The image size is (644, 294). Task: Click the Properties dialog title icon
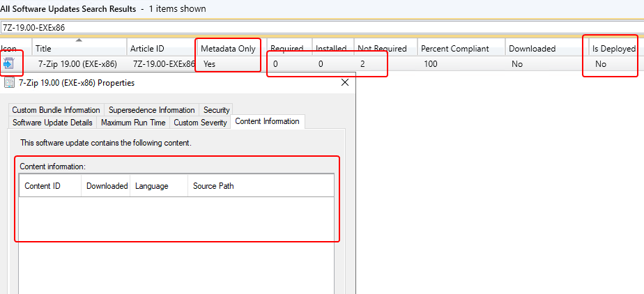(x=9, y=83)
